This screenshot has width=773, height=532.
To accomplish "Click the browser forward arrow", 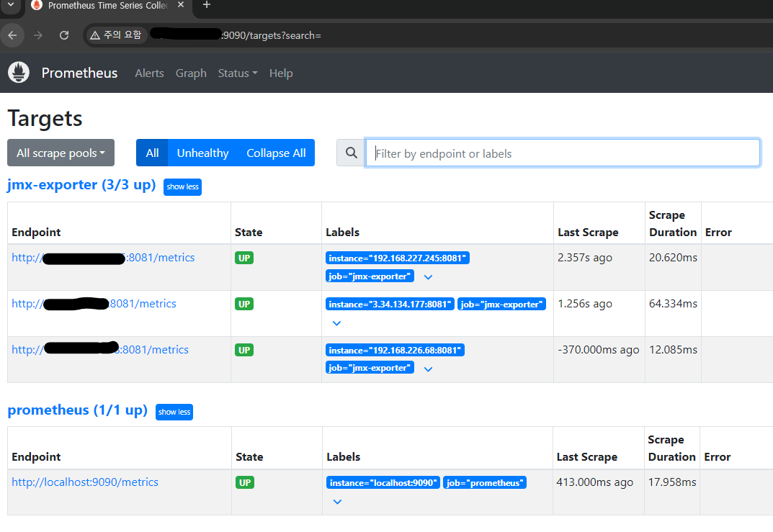I will click(x=38, y=35).
